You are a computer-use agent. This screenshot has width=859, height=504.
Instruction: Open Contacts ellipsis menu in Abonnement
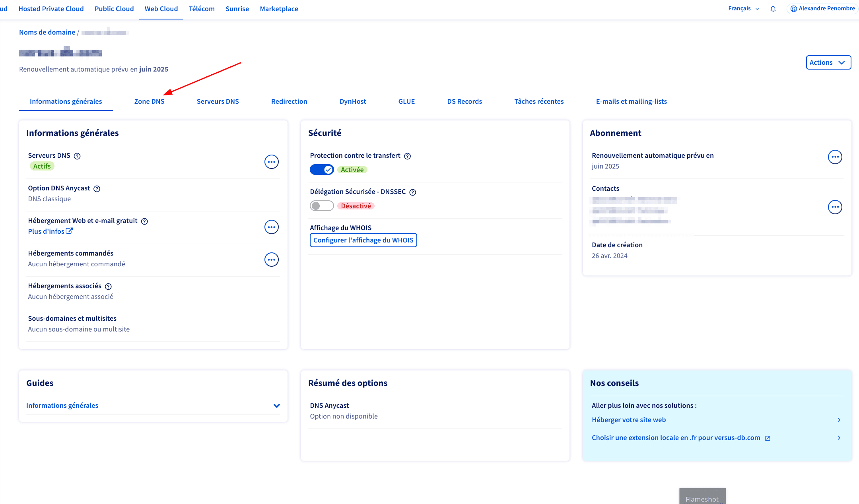[835, 207]
